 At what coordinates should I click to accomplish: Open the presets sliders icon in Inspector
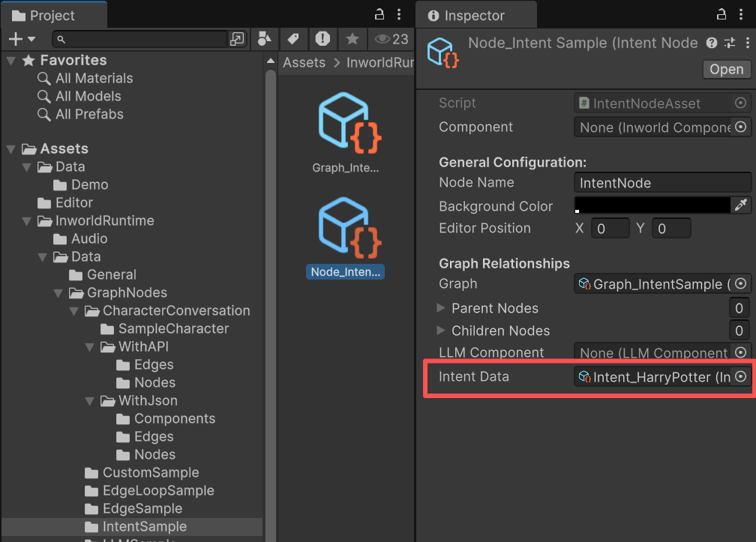(728, 43)
